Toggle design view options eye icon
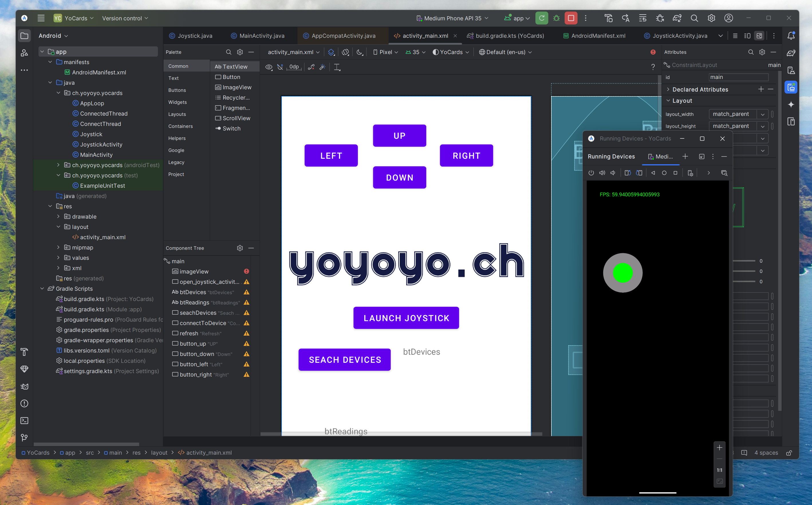This screenshot has width=812, height=505. [x=269, y=67]
